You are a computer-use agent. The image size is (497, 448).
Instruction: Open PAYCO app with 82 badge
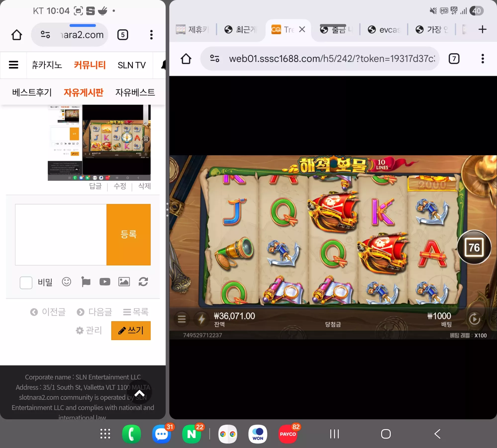(288, 434)
